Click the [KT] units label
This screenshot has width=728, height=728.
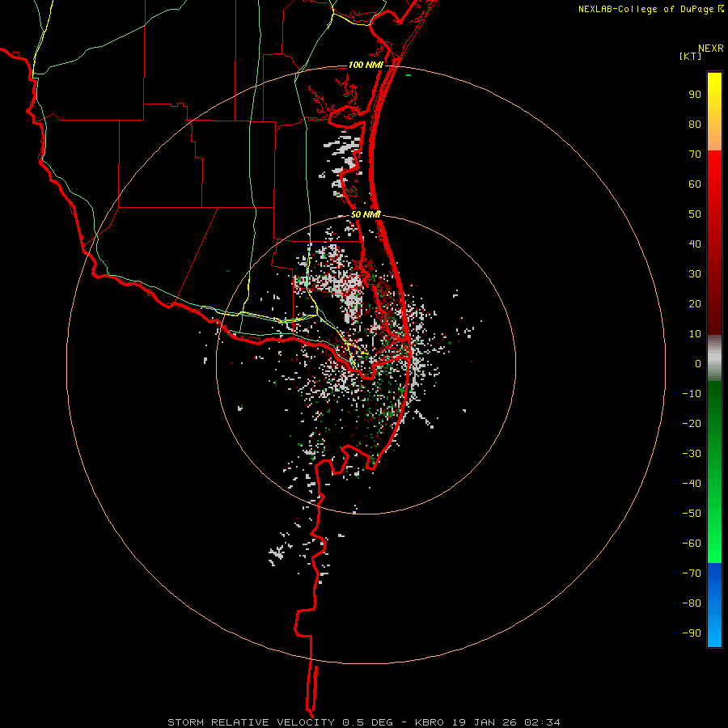coord(690,56)
